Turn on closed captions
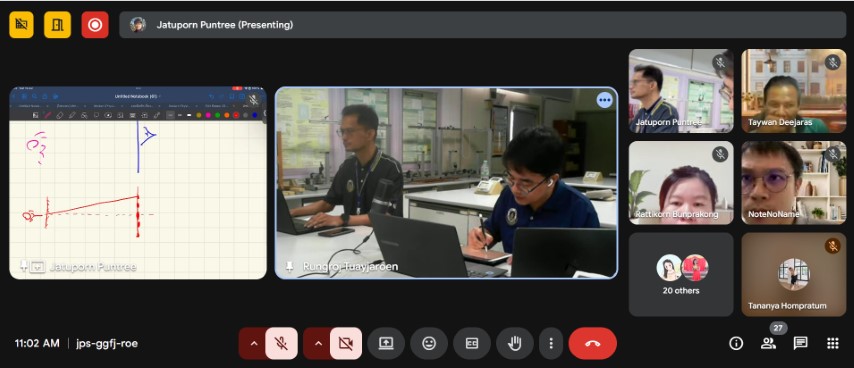The height and width of the screenshot is (368, 854). (x=472, y=344)
